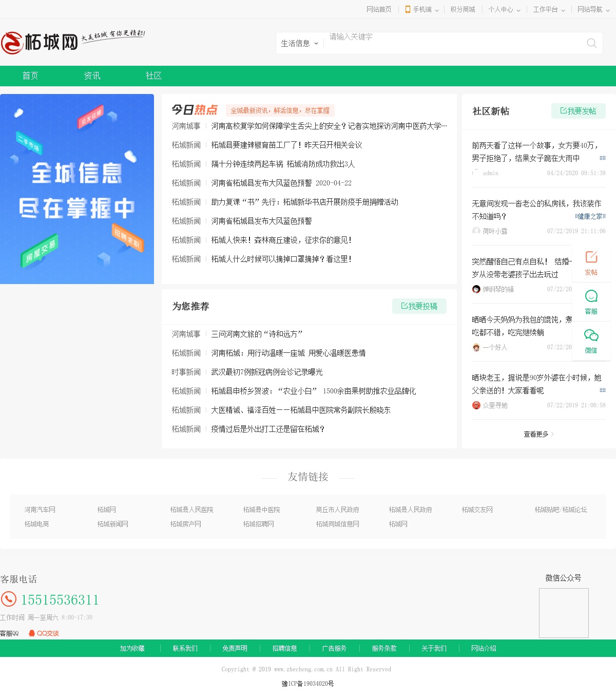Open friendly link 柘城同城信息网
The image size is (616, 696).
(x=337, y=524)
